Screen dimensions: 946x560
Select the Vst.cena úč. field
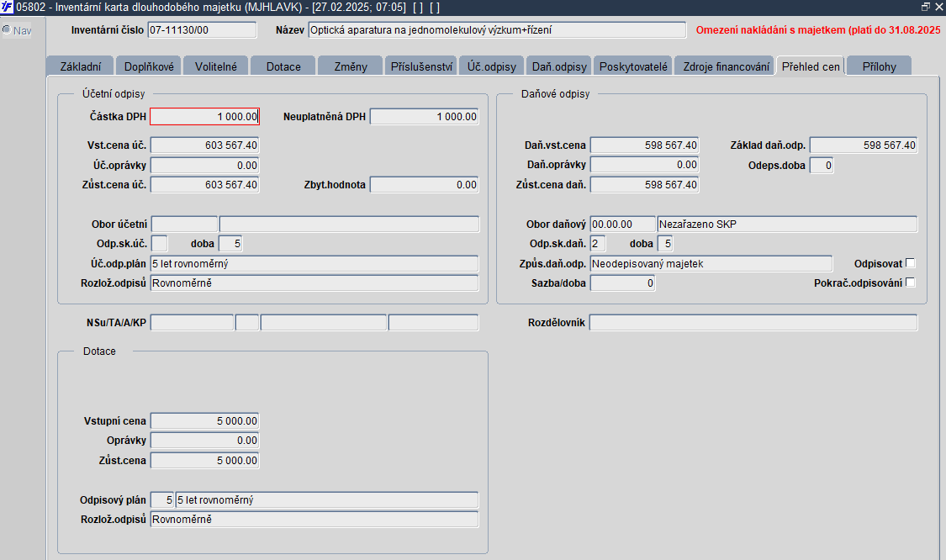click(x=204, y=145)
